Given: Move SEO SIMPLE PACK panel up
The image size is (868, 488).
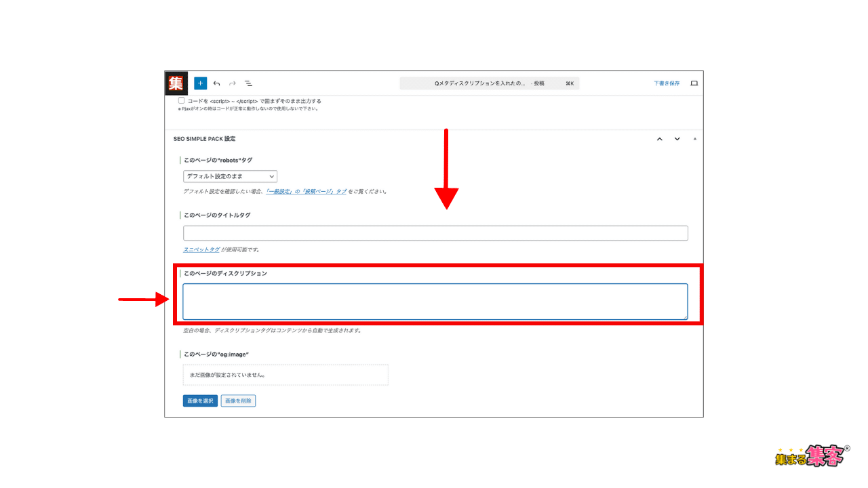Looking at the screenshot, I should point(659,139).
